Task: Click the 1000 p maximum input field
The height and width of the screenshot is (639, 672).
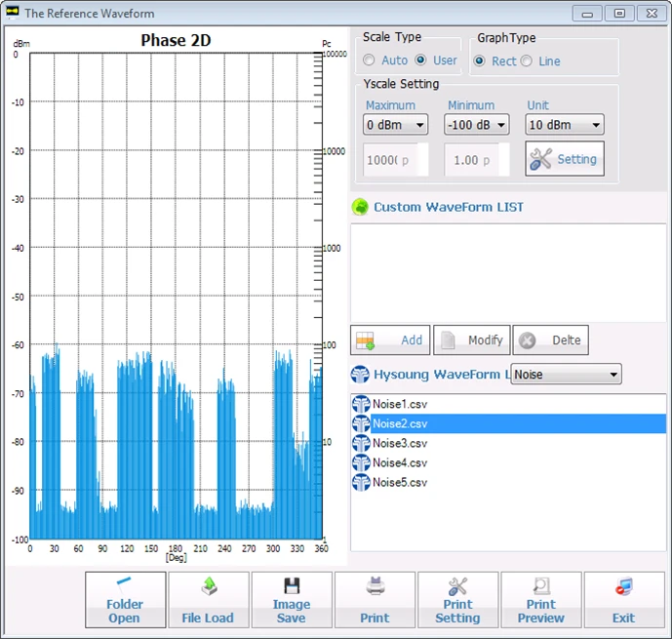Action: [395, 160]
